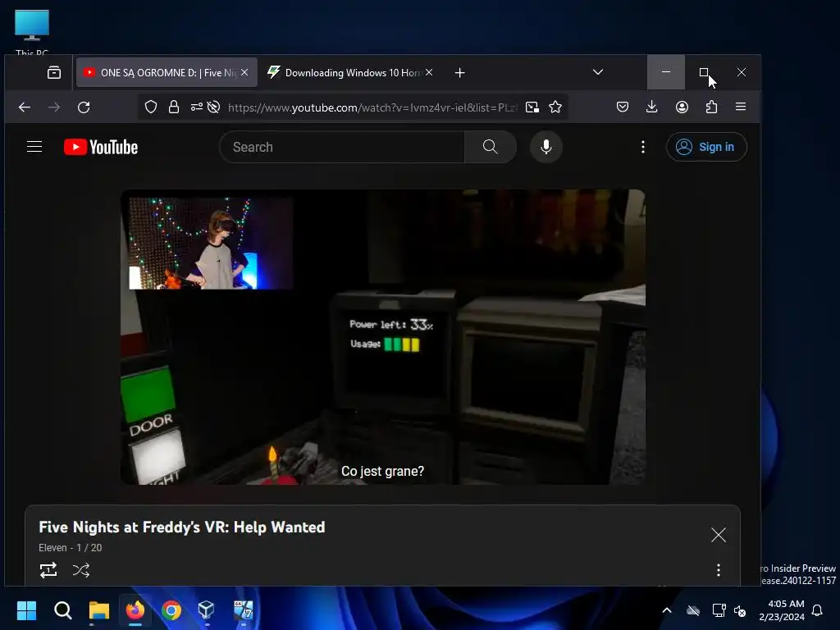Screen dimensions: 840x630
Task: Open Windows Start menu
Action: pos(26,610)
